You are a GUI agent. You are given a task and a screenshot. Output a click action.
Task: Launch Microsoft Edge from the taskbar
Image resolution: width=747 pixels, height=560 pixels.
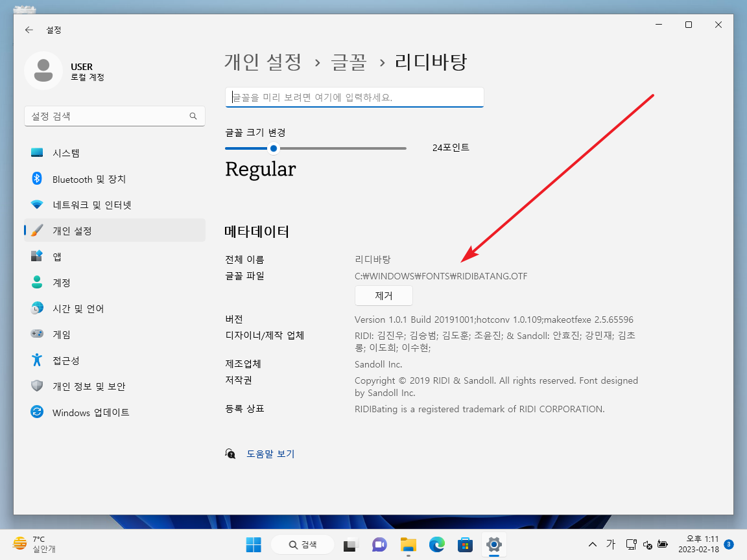437,544
